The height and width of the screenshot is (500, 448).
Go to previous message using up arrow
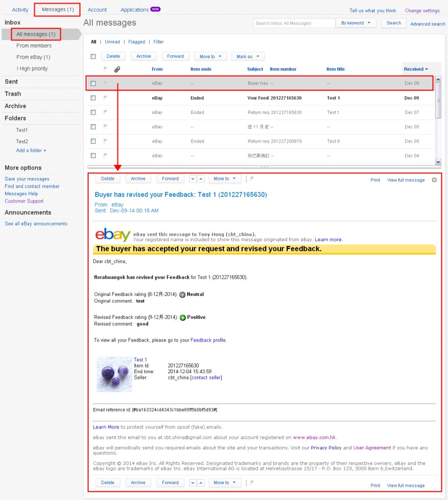tap(201, 178)
